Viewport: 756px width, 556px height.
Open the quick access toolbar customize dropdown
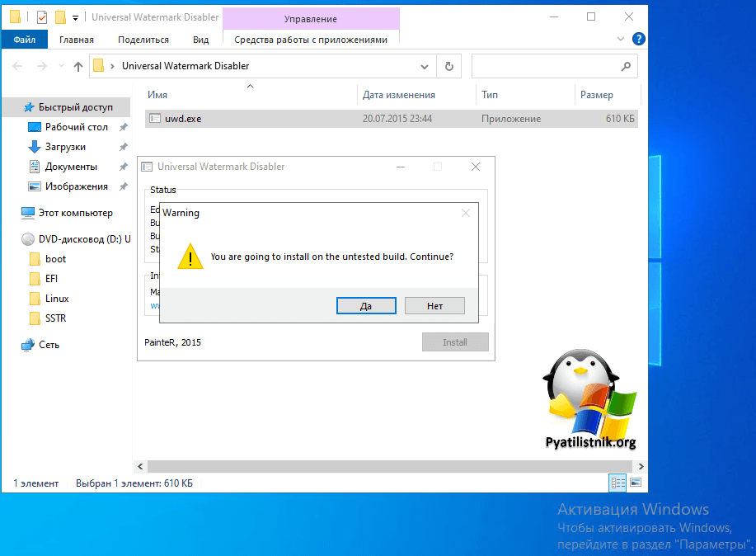coord(75,18)
